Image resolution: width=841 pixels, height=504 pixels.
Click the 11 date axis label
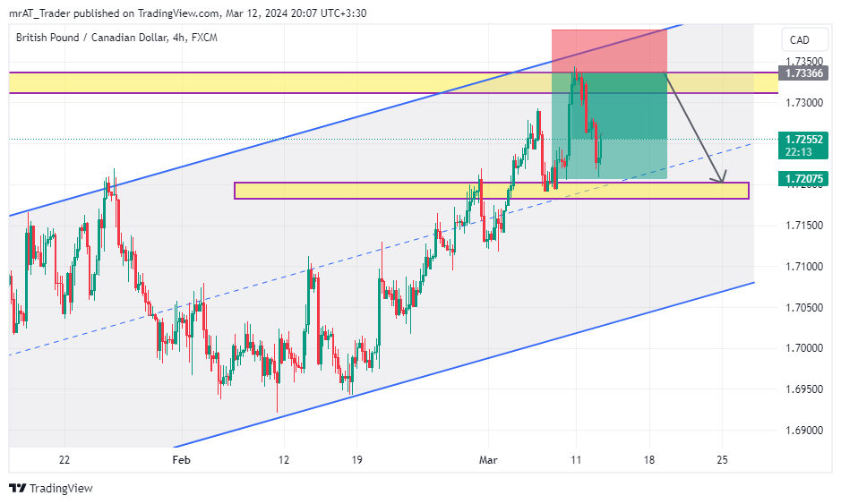coord(576,460)
